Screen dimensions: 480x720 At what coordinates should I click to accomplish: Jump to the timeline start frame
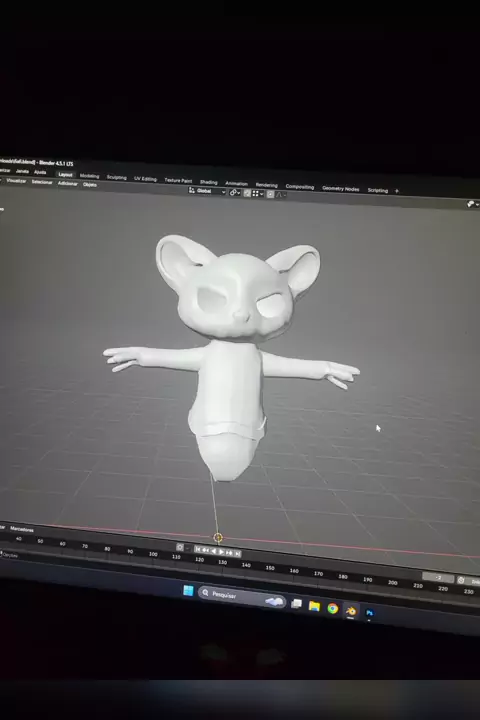click(198, 549)
